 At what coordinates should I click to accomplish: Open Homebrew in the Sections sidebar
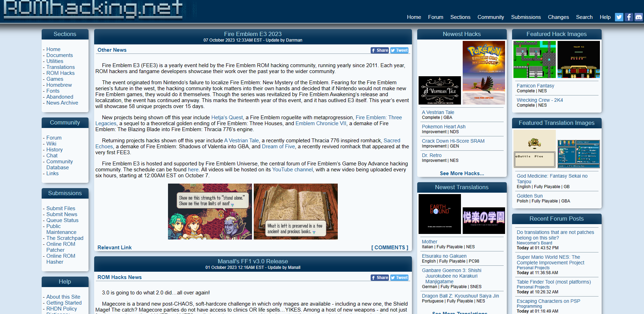click(59, 85)
